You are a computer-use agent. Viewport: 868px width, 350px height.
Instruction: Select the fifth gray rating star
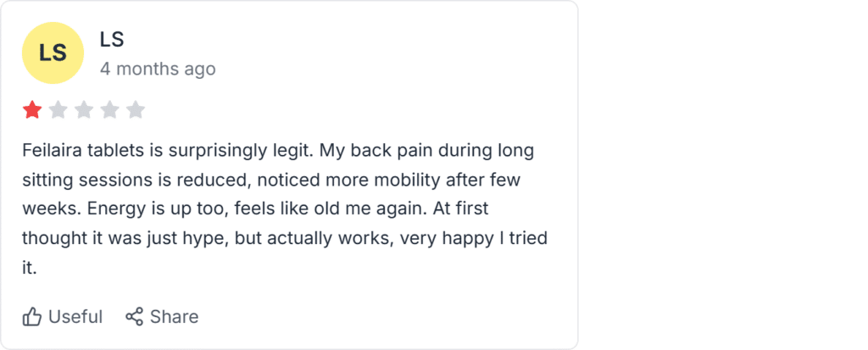135,110
